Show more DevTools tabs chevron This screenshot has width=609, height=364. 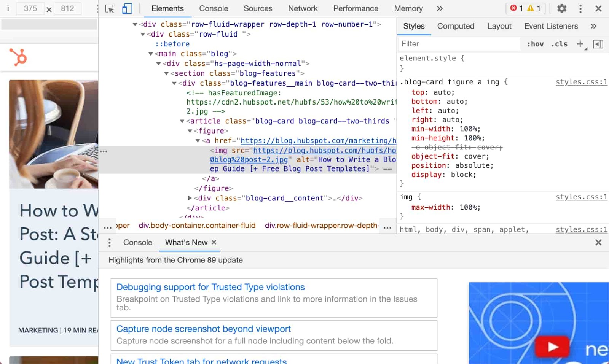[x=440, y=8]
